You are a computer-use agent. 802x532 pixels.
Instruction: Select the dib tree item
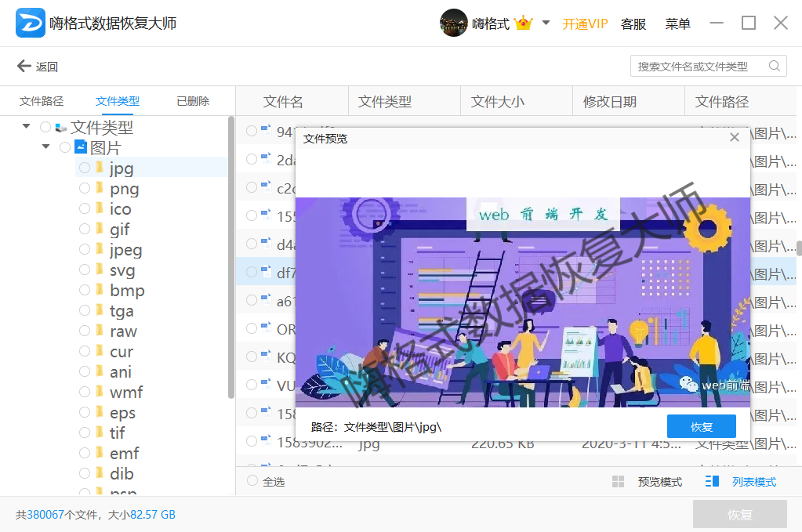[122, 474]
